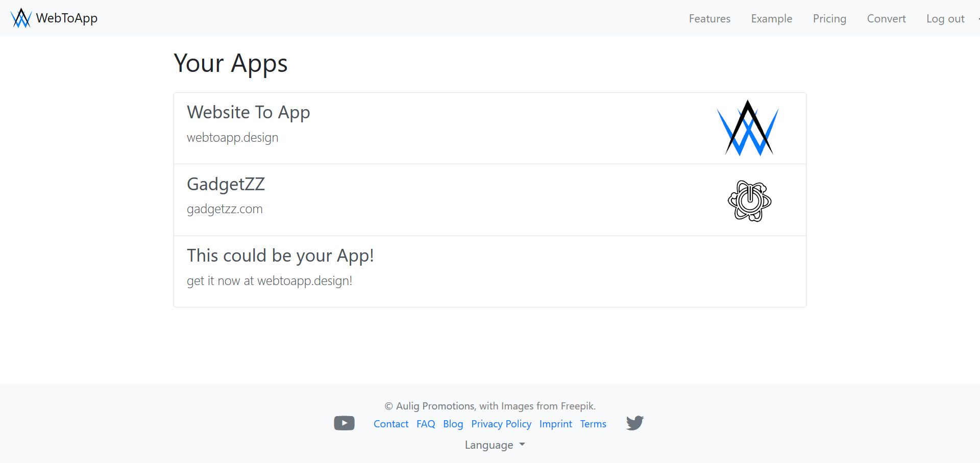The image size is (980, 463).
Task: Open the FAQ page
Action: coord(425,424)
